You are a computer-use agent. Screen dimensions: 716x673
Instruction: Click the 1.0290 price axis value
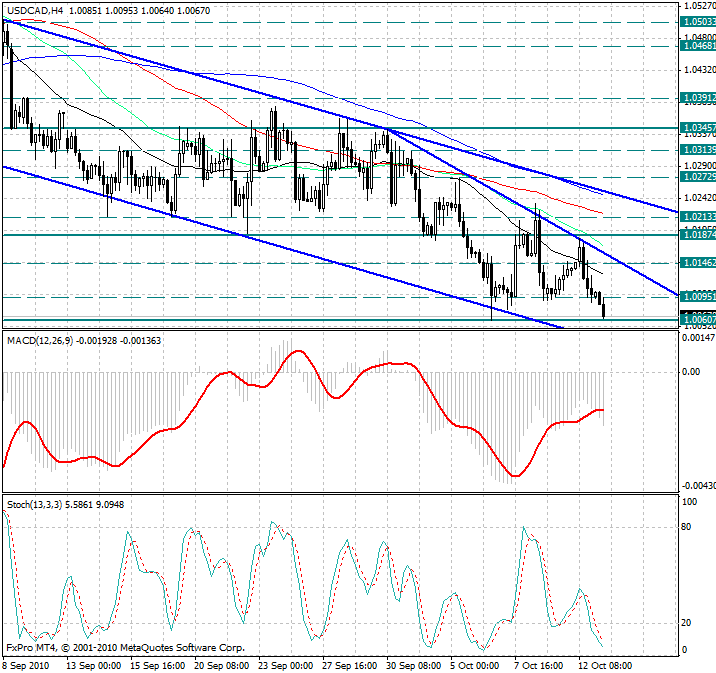(x=699, y=165)
